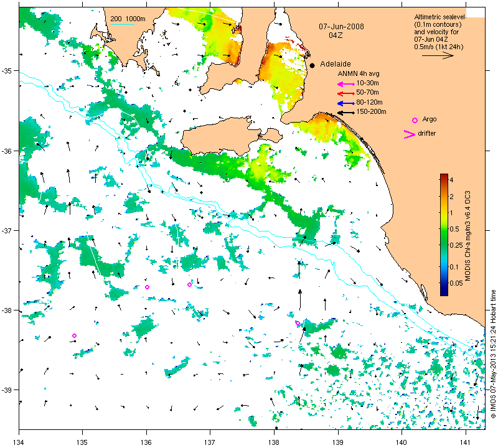Click the Argo float marker near 138.4E 38.2S

pyautogui.click(x=298, y=323)
